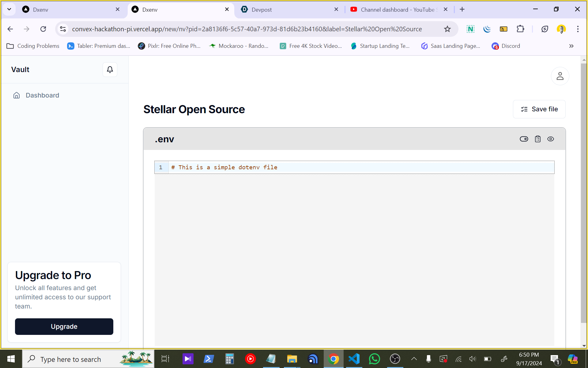
Task: Open Discord bookmark
Action: 506,46
